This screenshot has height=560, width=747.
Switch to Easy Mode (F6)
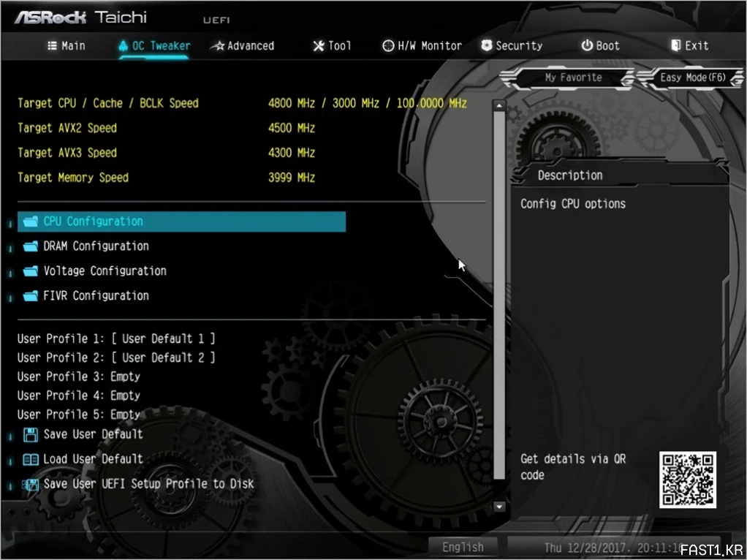[x=691, y=77]
